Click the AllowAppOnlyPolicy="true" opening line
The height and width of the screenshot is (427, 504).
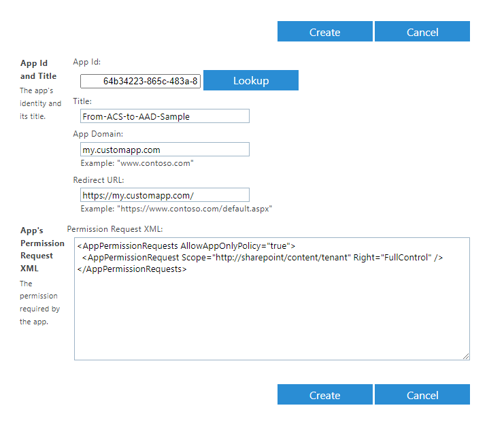[186, 245]
